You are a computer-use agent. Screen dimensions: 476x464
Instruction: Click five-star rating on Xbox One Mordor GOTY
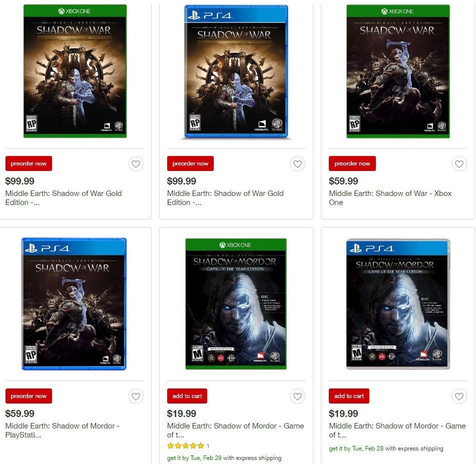186,445
